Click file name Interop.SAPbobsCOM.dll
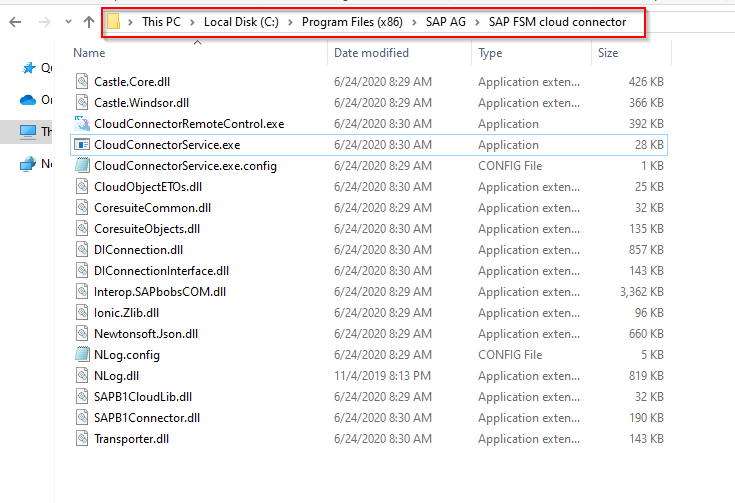The width and height of the screenshot is (735, 503). (160, 292)
